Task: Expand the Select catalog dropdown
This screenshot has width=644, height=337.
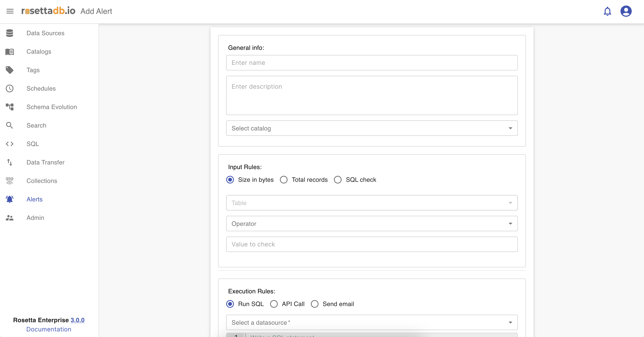Action: pyautogui.click(x=372, y=128)
